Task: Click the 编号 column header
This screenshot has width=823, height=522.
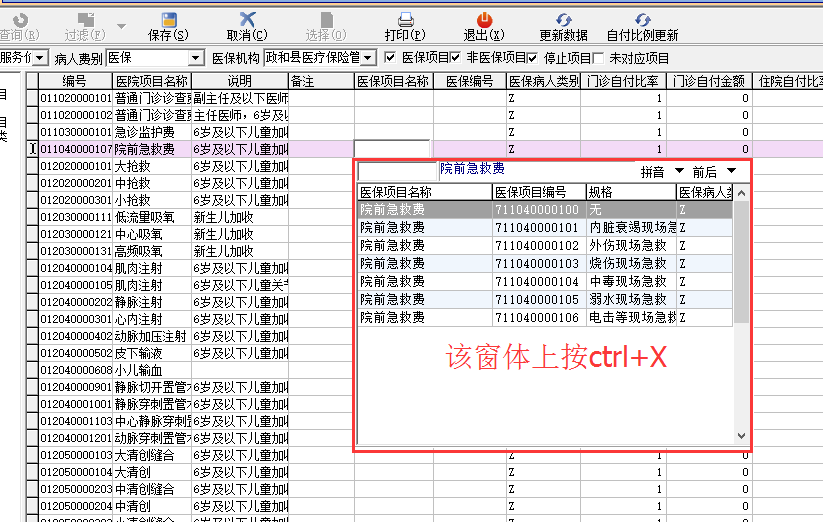Action: click(x=75, y=81)
